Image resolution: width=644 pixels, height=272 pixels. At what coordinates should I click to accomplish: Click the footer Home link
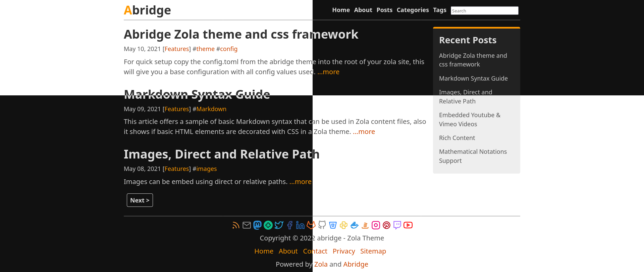[264, 251]
